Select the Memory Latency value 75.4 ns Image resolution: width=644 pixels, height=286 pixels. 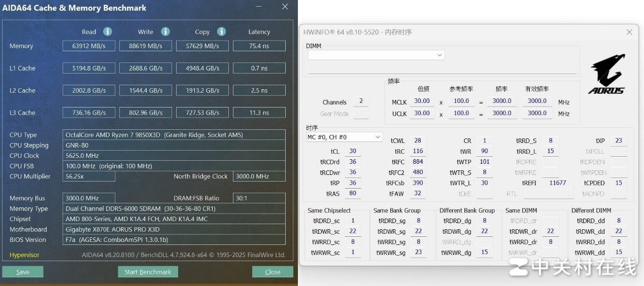[259, 46]
